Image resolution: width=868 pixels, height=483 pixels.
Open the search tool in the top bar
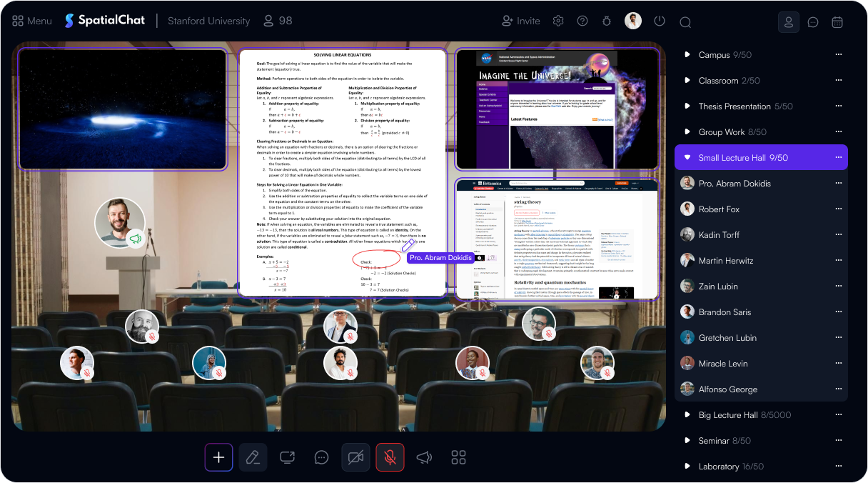coord(685,21)
